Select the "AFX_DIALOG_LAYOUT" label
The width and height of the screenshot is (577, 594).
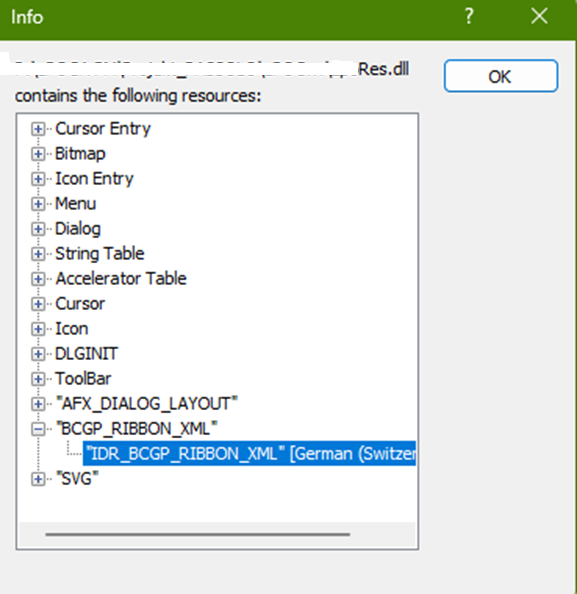tap(147, 404)
